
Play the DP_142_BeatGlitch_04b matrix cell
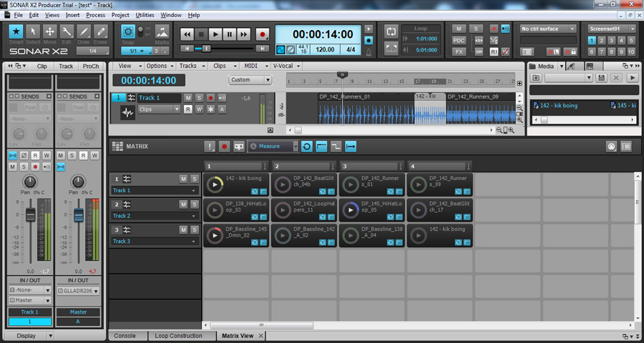(283, 184)
